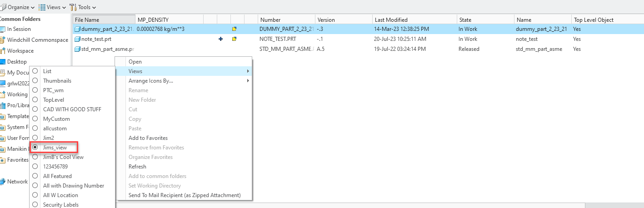Viewport: 644px width, 208px height.
Task: Click the std_mm_part_asme part file icon
Action: (x=77, y=49)
